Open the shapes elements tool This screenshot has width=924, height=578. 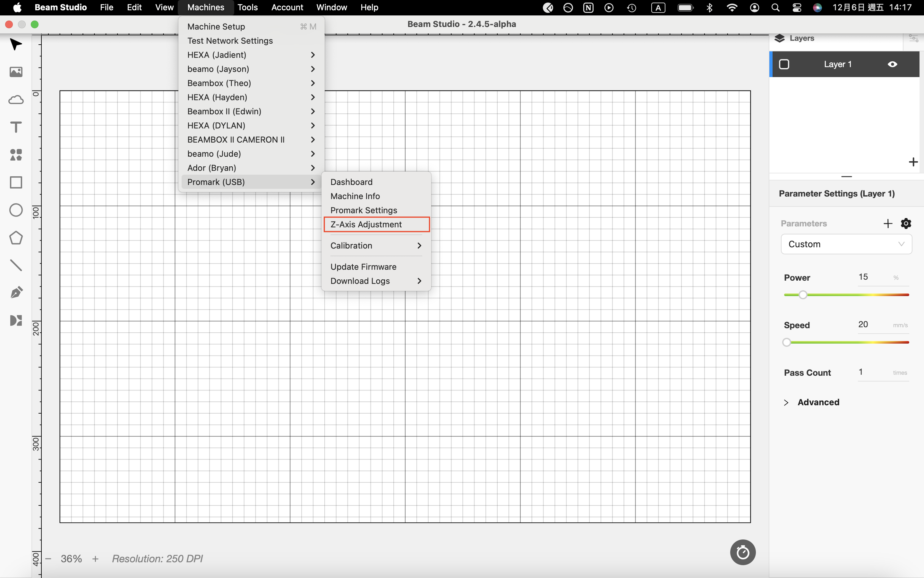[16, 155]
